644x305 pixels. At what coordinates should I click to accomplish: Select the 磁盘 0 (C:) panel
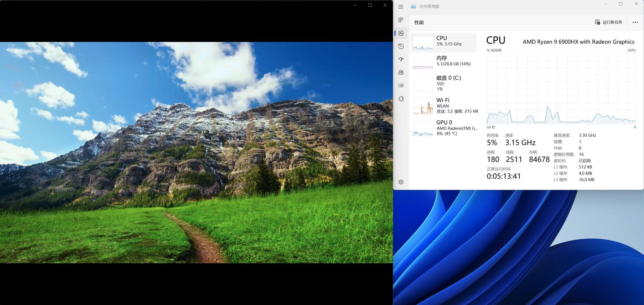click(x=443, y=83)
